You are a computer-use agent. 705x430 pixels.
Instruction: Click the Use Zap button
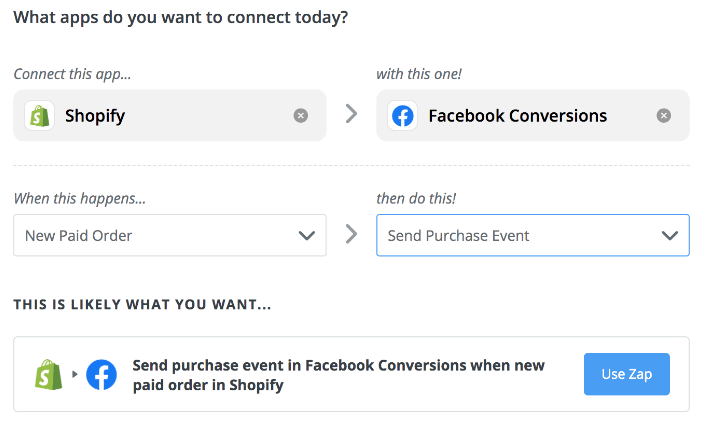(x=627, y=374)
